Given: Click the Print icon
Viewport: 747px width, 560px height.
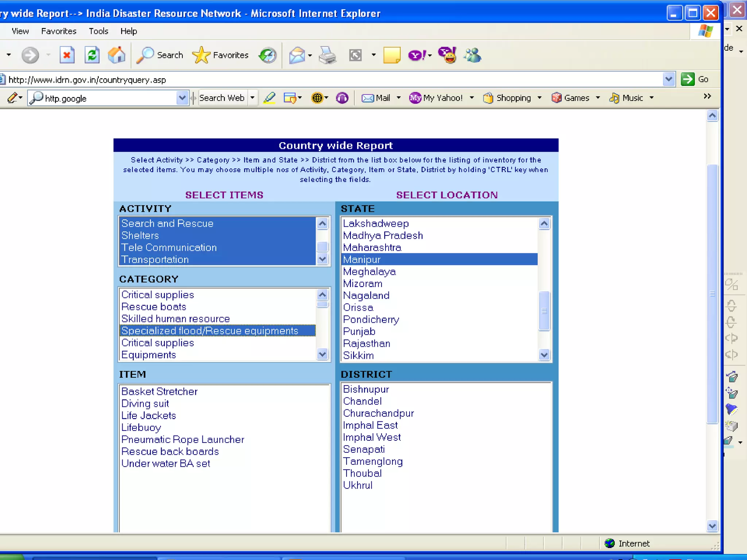Looking at the screenshot, I should [327, 55].
